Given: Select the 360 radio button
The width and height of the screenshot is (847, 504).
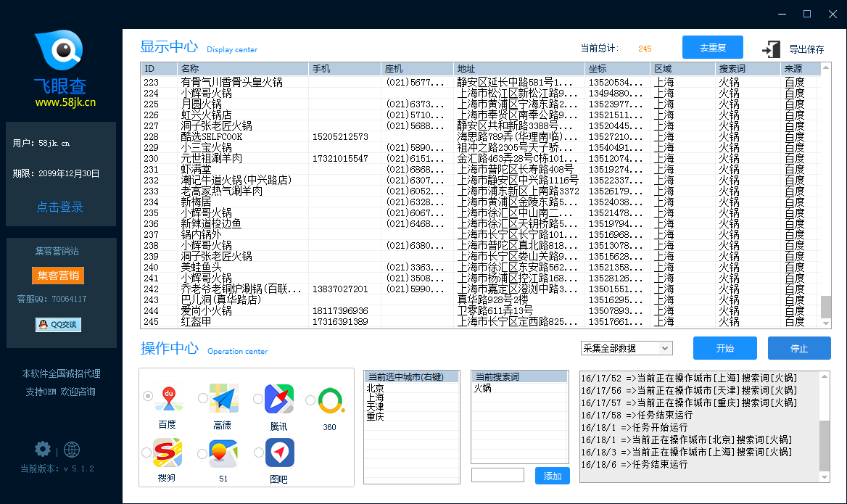Looking at the screenshot, I should click(310, 400).
